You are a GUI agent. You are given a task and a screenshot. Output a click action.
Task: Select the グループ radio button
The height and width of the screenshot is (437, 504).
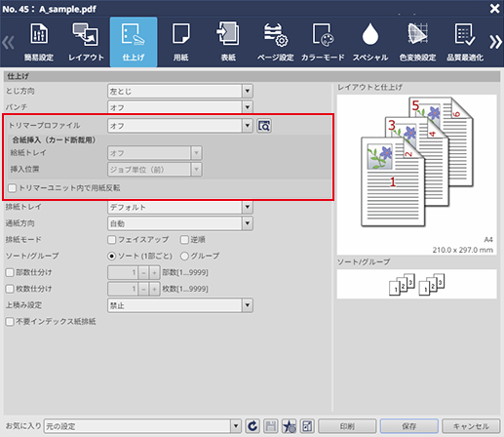184,257
